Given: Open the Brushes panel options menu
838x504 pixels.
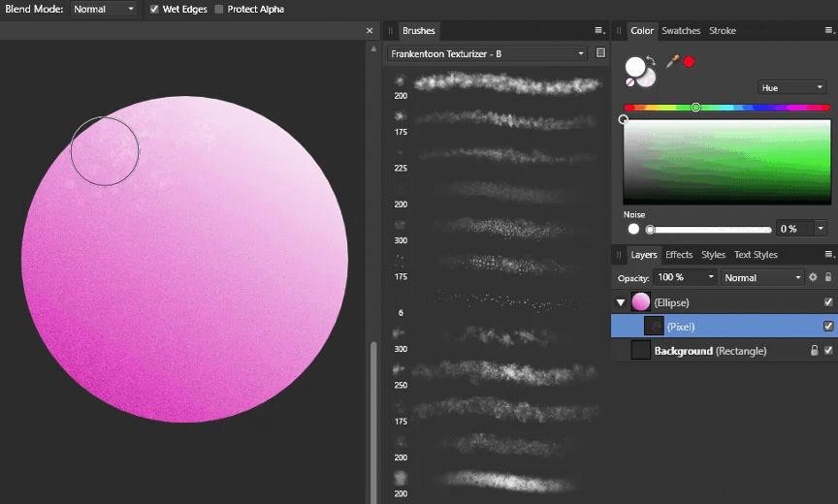Looking at the screenshot, I should 599,30.
